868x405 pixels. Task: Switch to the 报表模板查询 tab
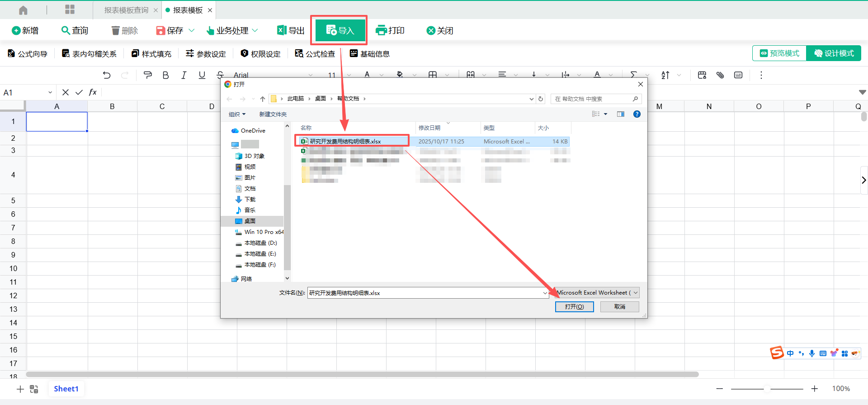pos(126,10)
